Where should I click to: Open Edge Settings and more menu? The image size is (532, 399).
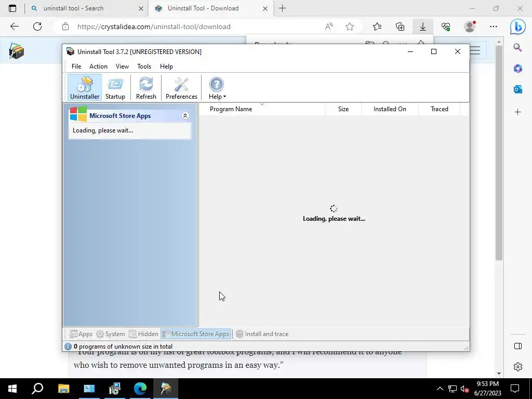coord(494,26)
